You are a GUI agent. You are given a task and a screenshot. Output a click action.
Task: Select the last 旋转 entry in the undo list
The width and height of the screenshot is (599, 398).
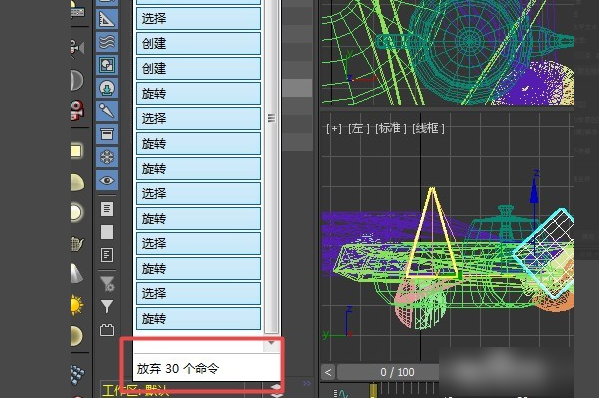(x=198, y=319)
